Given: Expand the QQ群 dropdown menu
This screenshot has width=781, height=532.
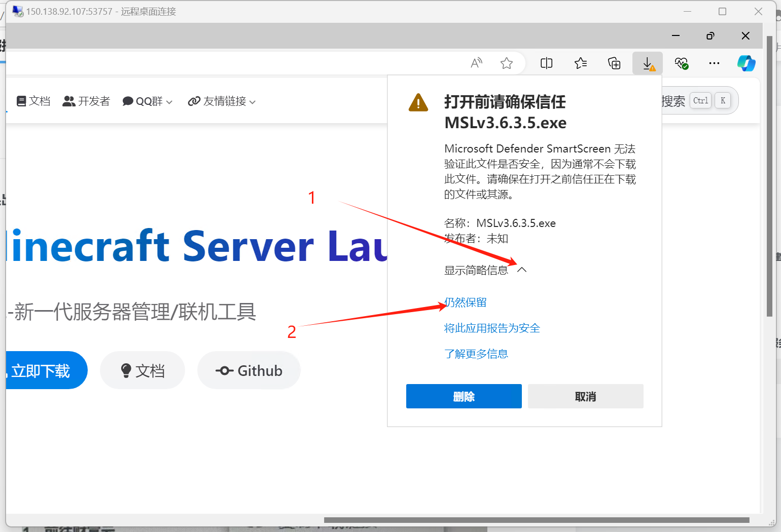Looking at the screenshot, I should point(148,101).
